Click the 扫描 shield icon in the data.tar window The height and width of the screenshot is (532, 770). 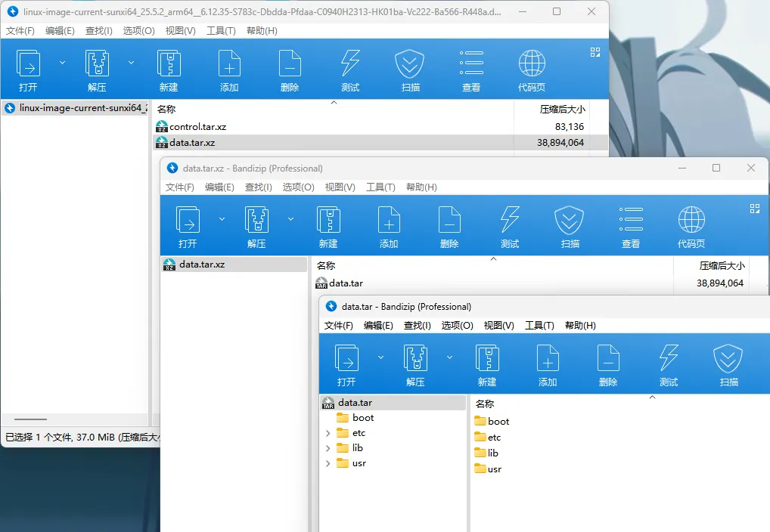(728, 359)
